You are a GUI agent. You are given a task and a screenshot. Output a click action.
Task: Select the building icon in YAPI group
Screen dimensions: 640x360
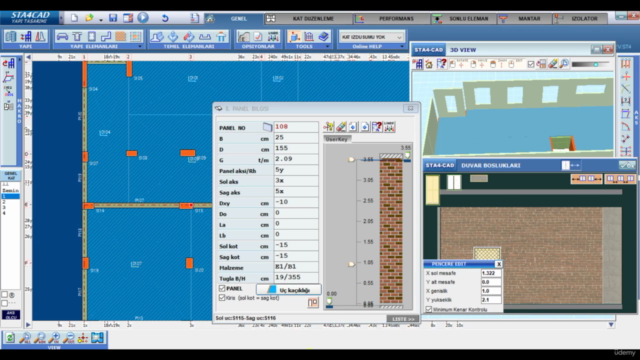point(11,37)
